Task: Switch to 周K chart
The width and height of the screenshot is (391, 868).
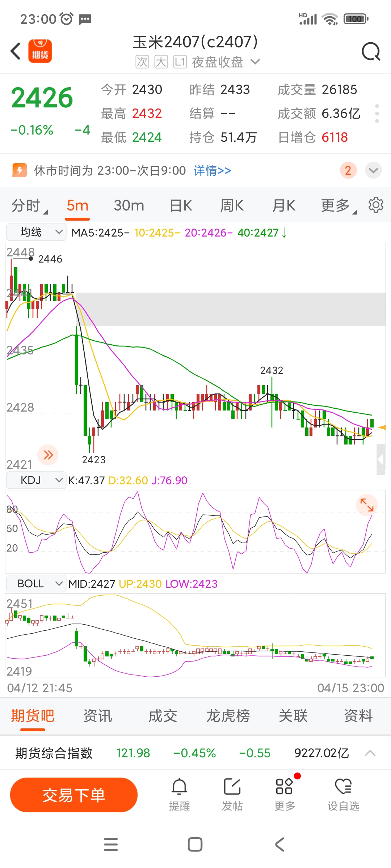Action: (x=232, y=205)
